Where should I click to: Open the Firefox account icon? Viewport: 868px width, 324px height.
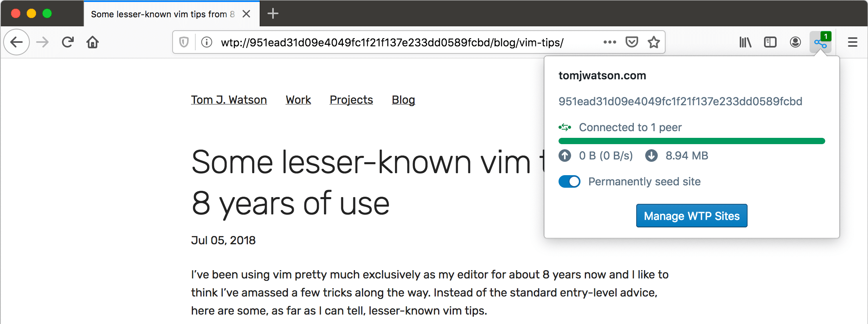795,42
